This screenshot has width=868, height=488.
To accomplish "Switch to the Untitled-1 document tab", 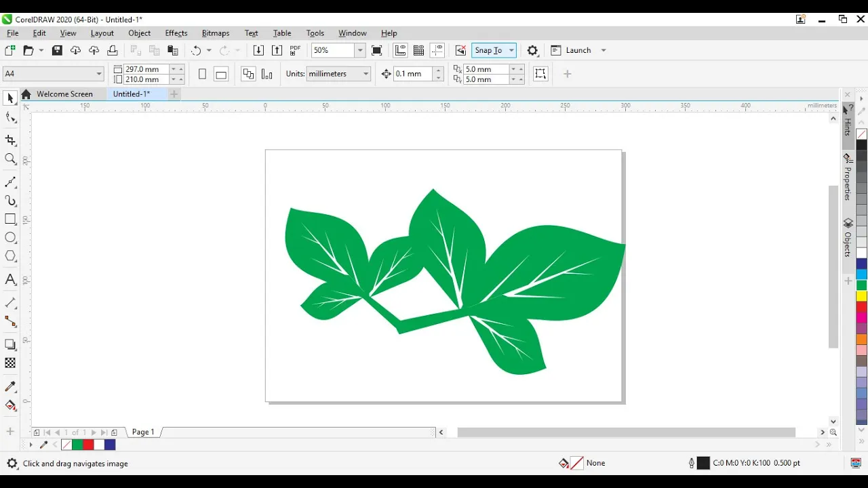I will point(132,94).
